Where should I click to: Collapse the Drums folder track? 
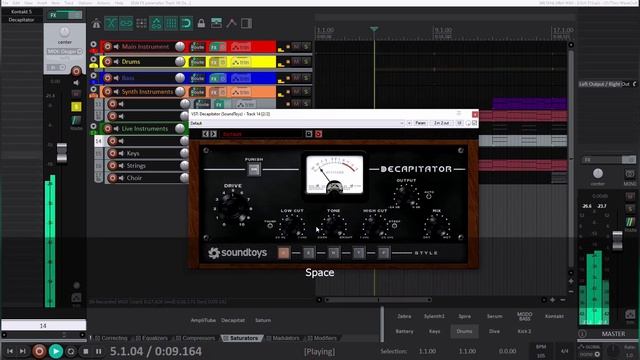click(93, 60)
